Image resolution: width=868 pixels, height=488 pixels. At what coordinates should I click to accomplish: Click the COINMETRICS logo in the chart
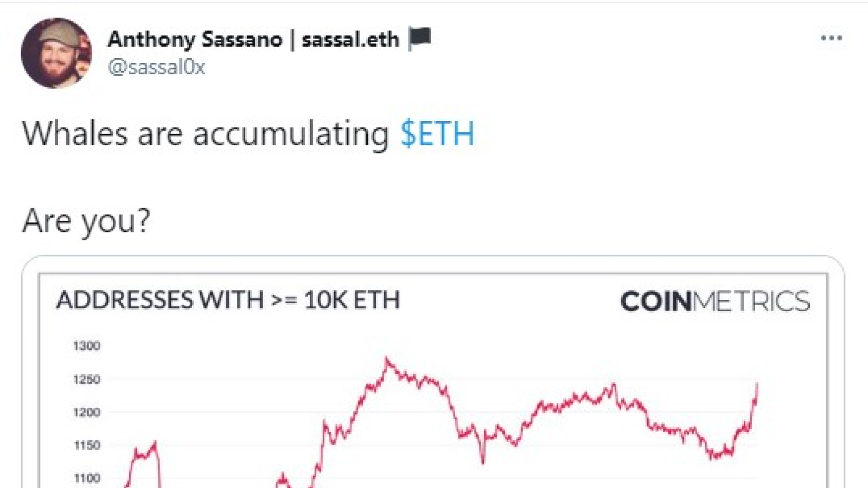click(x=715, y=301)
